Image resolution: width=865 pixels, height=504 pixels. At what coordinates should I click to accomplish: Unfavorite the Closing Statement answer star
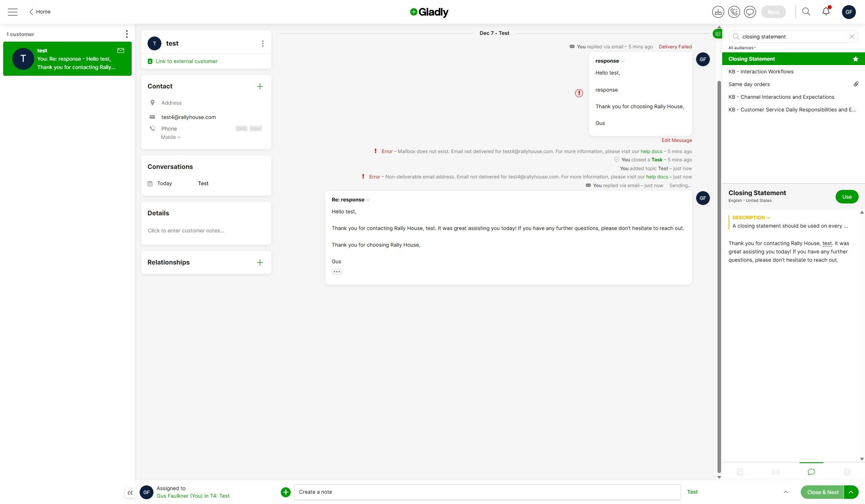pos(855,59)
